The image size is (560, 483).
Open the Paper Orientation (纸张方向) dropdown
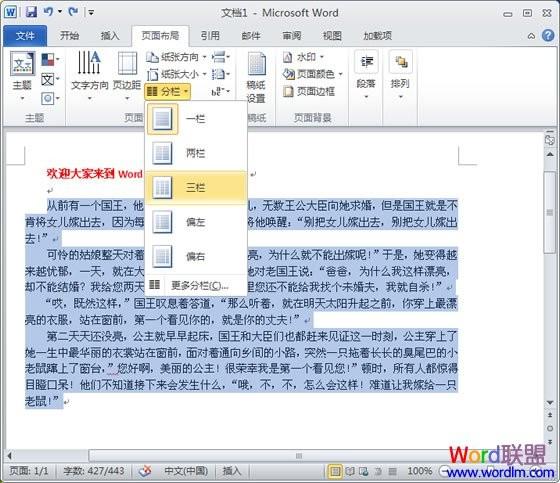[x=176, y=57]
